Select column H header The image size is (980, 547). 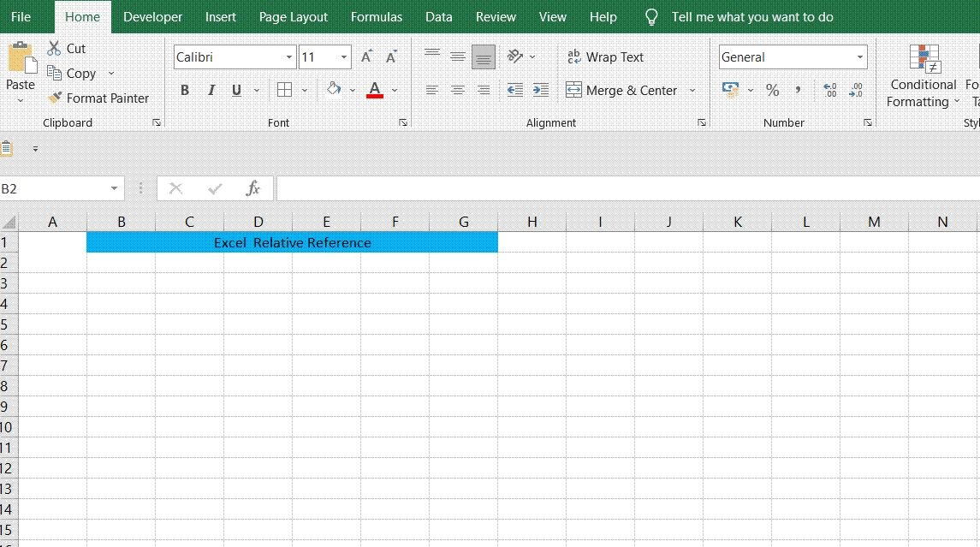532,222
